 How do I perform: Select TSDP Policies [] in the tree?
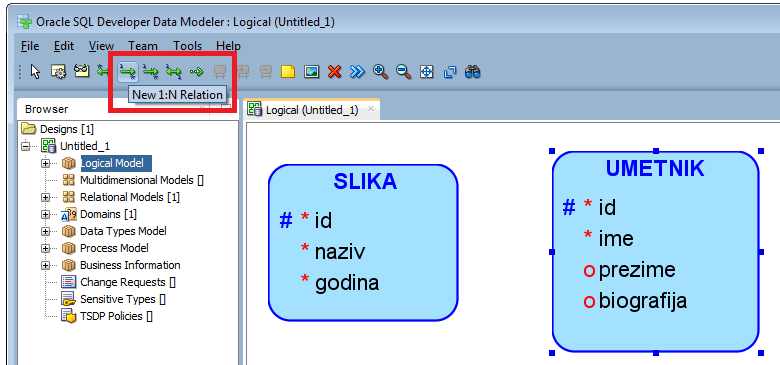[116, 316]
